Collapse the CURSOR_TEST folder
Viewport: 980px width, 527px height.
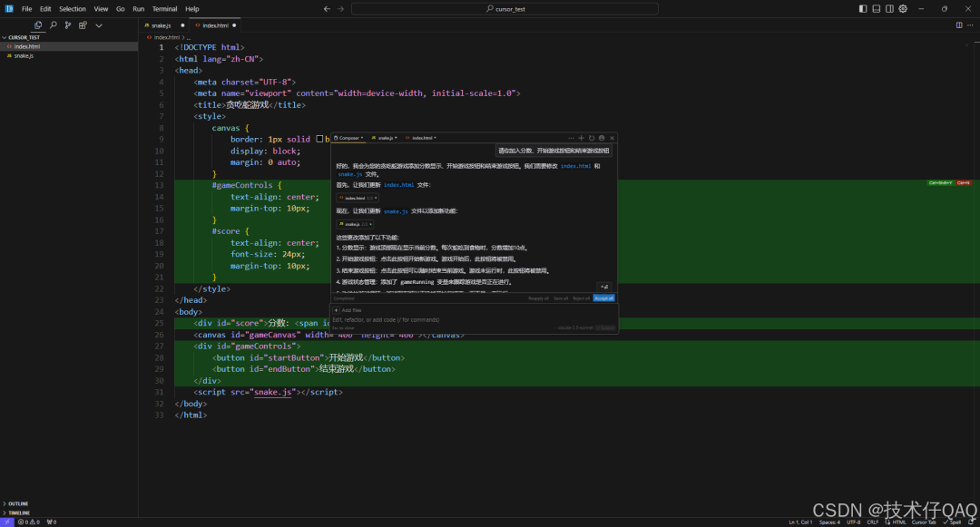69,37
